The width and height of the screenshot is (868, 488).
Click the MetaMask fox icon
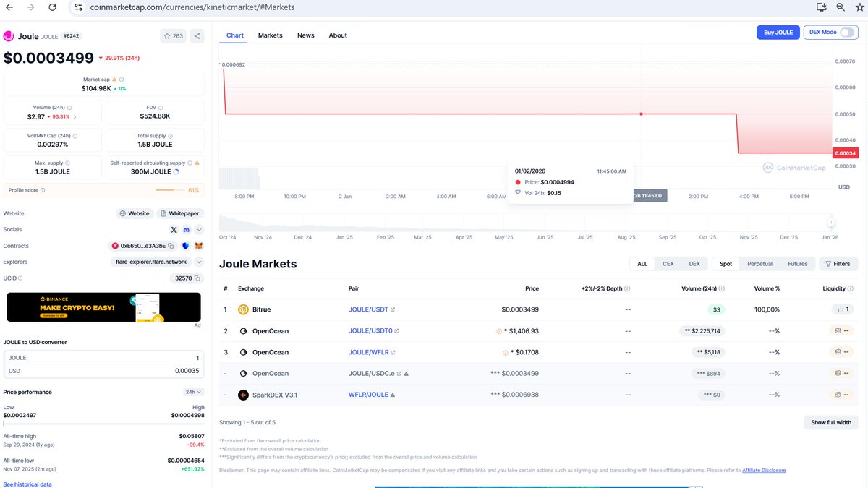pos(199,246)
